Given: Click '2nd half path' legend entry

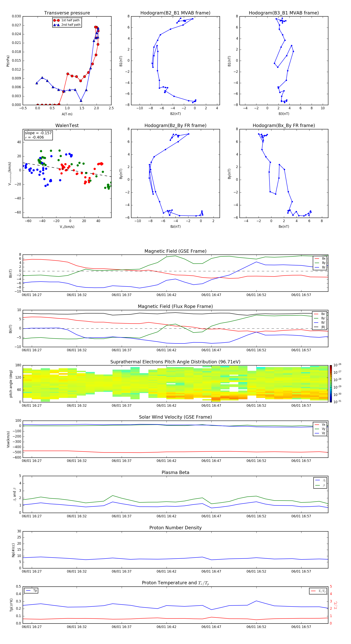Looking at the screenshot, I should click(67, 25).
